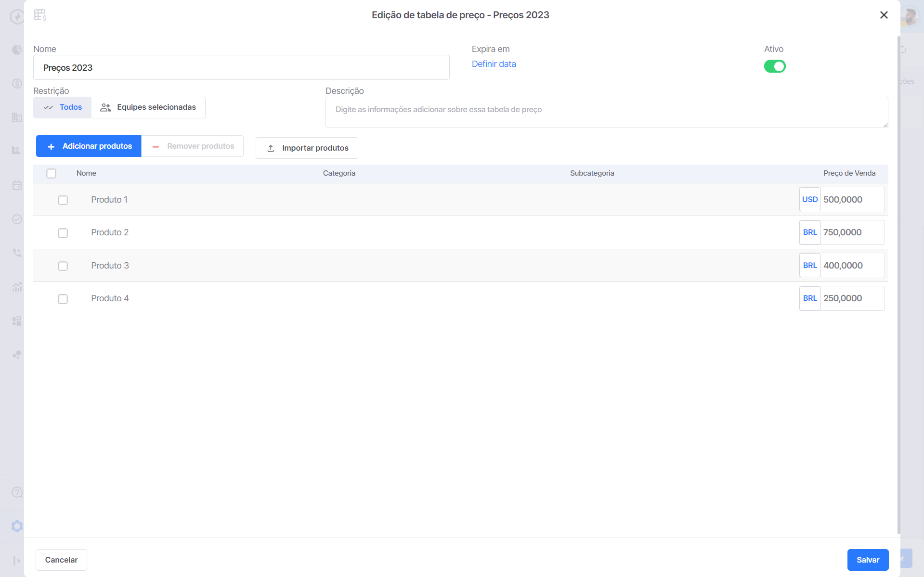This screenshot has width=924, height=577.
Task: Check the box for Produto 1
Action: click(63, 200)
